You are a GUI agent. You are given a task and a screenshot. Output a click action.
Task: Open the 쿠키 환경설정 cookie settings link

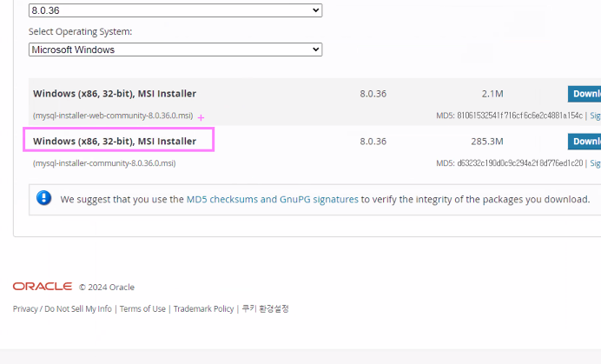(265, 308)
